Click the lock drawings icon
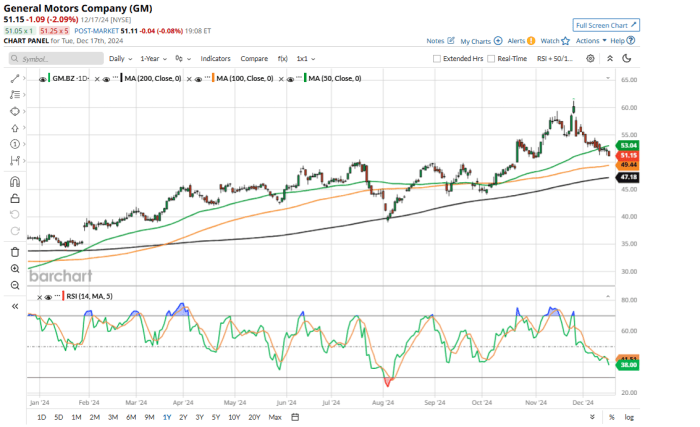This screenshot has height=427, width=700. point(15,199)
